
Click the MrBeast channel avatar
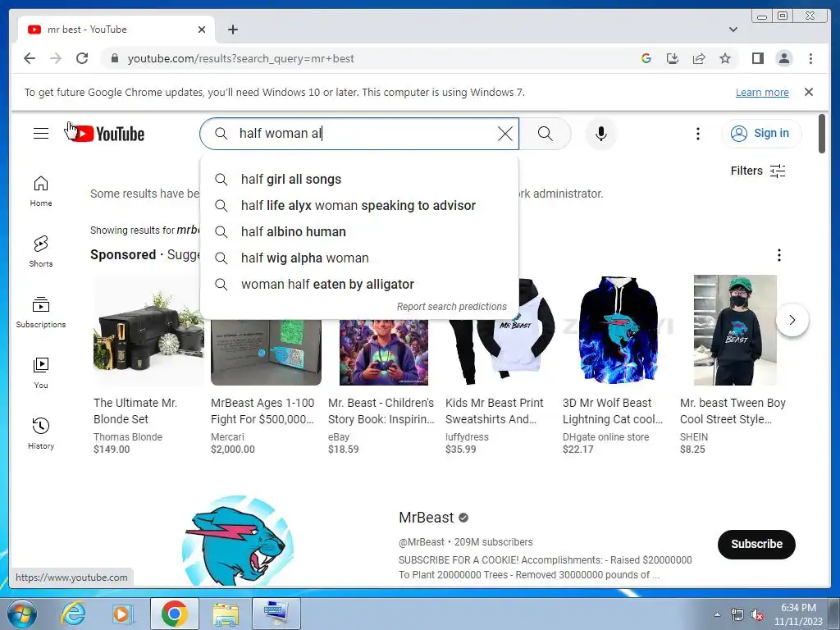pyautogui.click(x=238, y=541)
